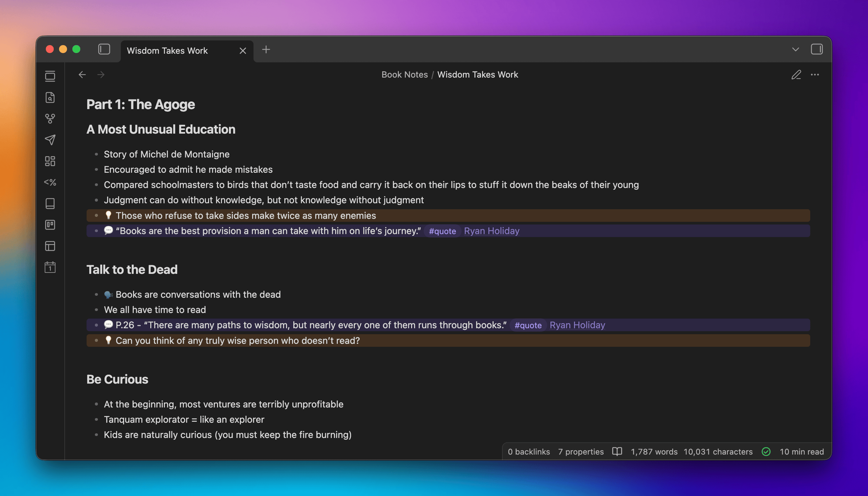Select the Wisdom Takes Work tab

167,51
